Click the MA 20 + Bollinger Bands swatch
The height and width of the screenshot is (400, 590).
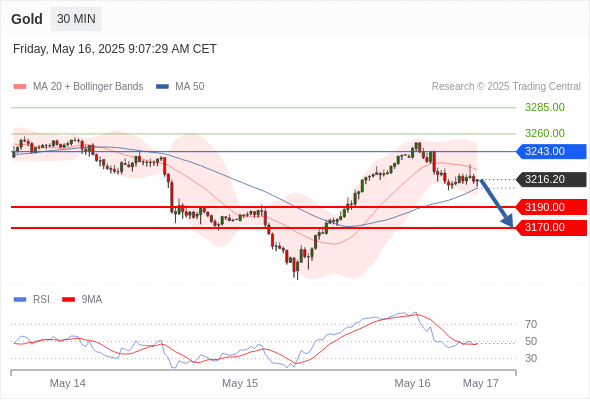pos(20,87)
